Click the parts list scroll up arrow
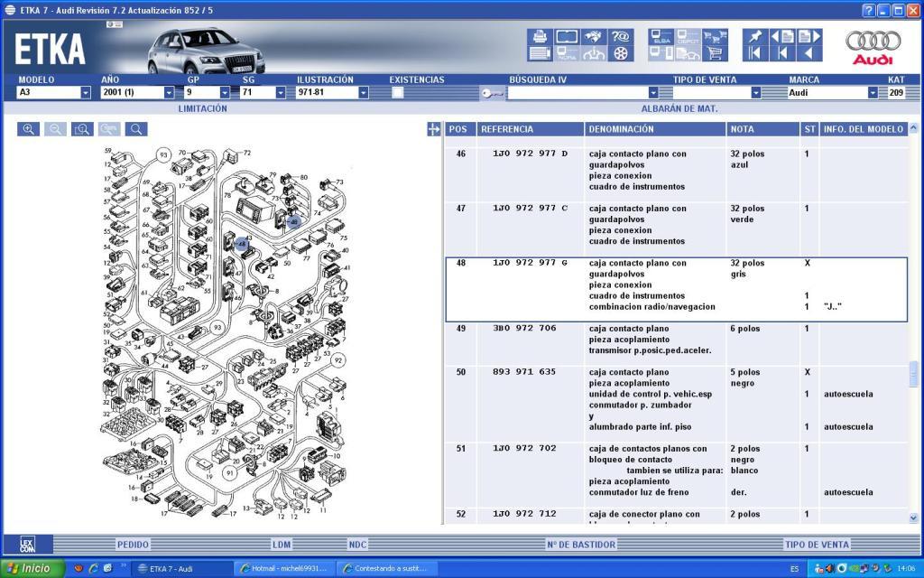The height and width of the screenshot is (578, 924). (x=913, y=127)
